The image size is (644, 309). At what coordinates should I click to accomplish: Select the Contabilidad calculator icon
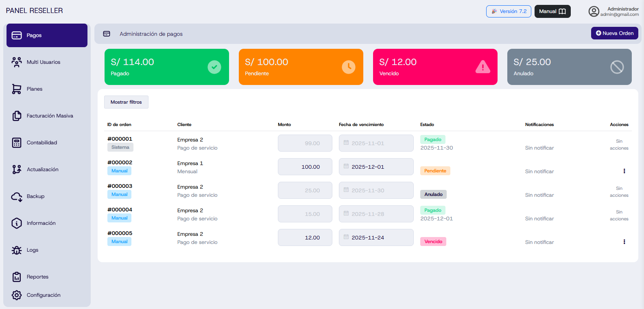point(17,143)
